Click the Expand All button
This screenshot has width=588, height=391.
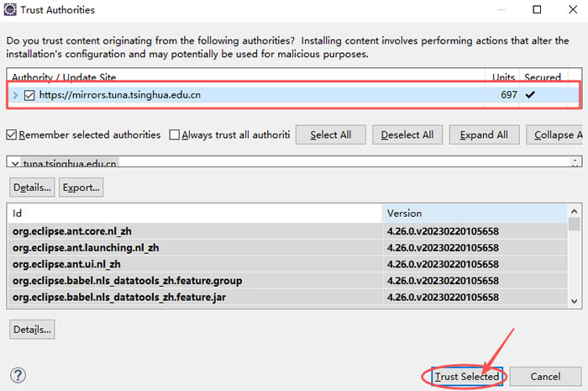(x=484, y=135)
